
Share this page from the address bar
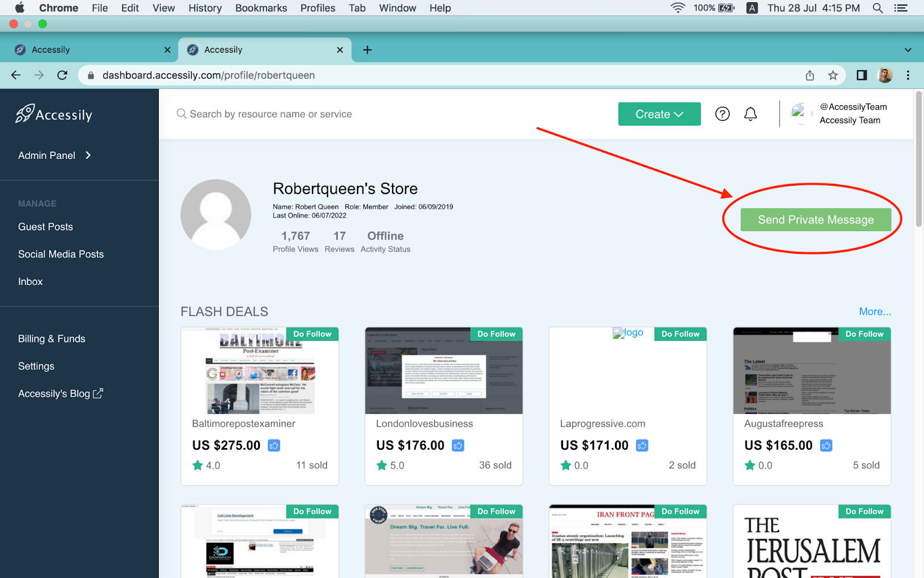[x=810, y=75]
